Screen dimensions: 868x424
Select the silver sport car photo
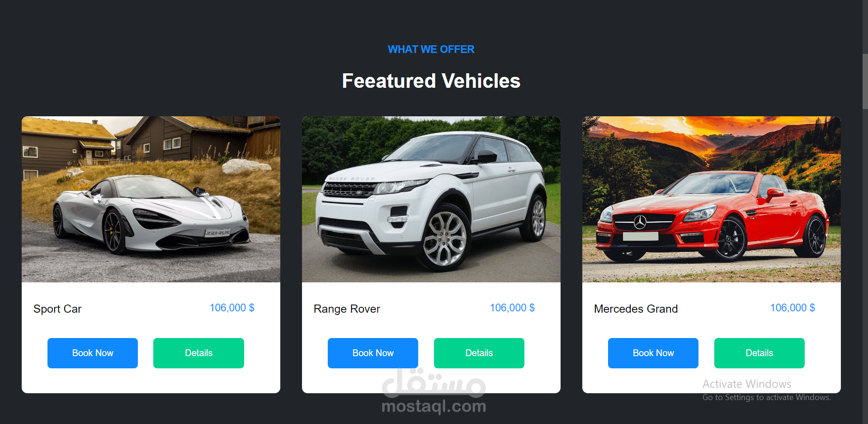pos(151,200)
